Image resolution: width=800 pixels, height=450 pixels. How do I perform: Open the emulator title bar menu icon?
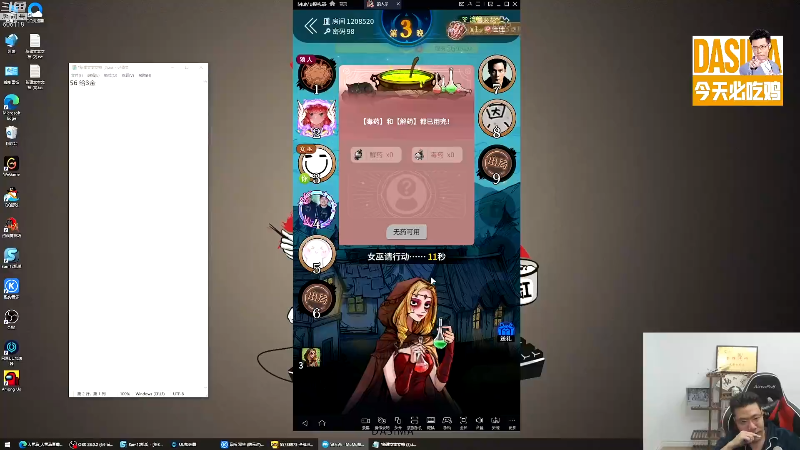pos(479,4)
